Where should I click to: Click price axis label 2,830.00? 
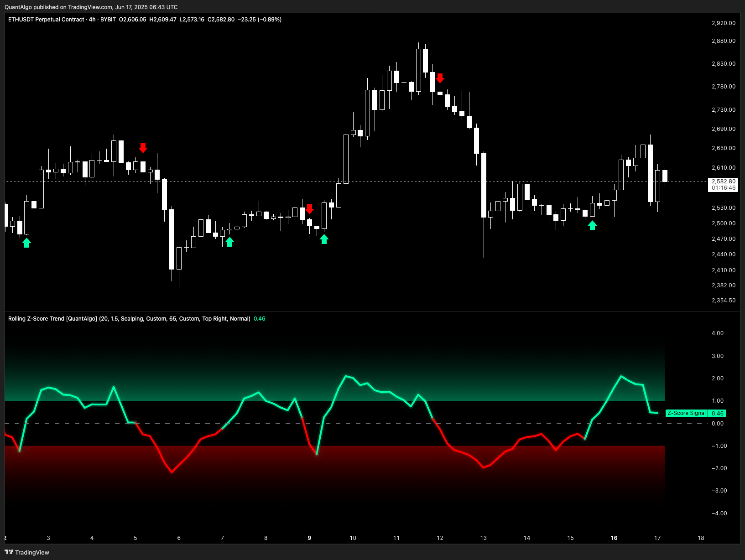click(x=724, y=63)
